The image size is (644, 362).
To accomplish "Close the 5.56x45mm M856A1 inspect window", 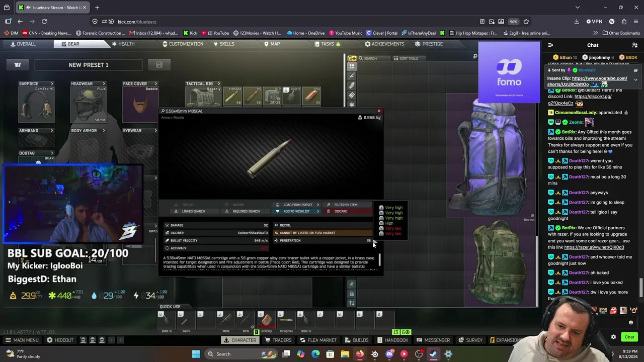I will click(379, 111).
